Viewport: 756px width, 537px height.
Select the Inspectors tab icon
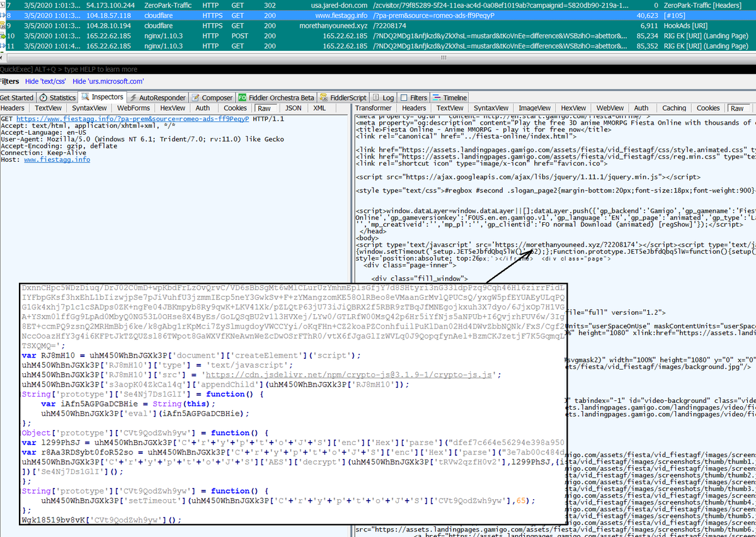(x=85, y=97)
